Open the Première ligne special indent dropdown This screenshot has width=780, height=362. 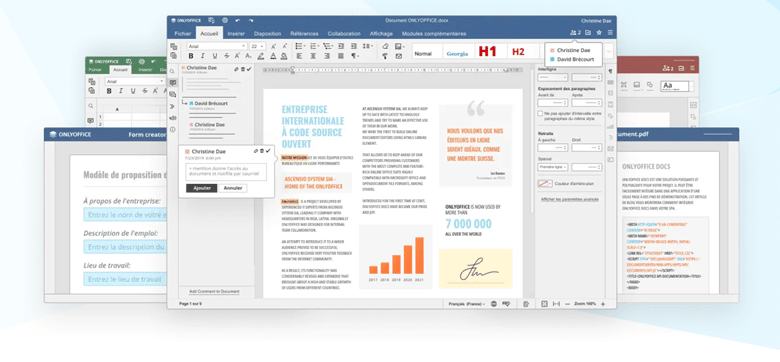(x=553, y=167)
